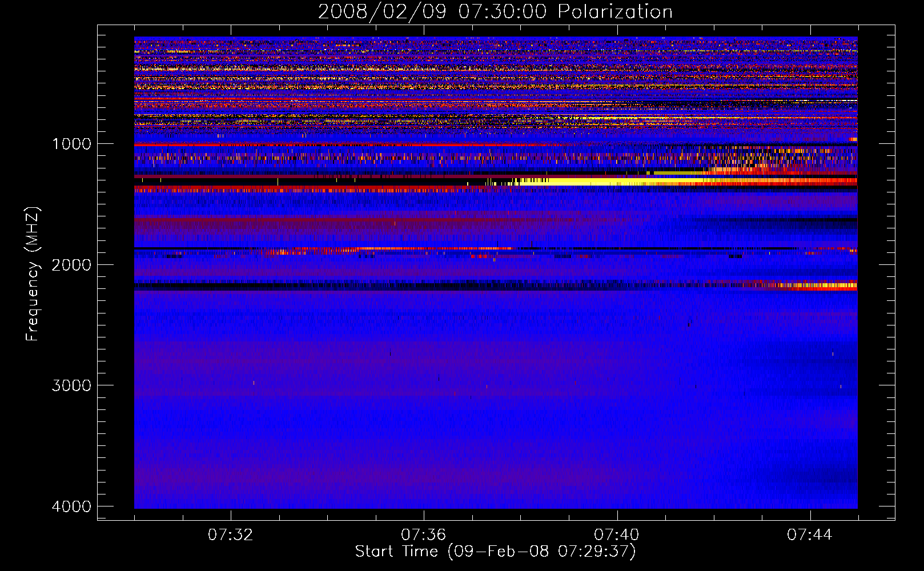Click the 2000 frequency tick label
The width and height of the screenshot is (924, 571).
[71, 265]
